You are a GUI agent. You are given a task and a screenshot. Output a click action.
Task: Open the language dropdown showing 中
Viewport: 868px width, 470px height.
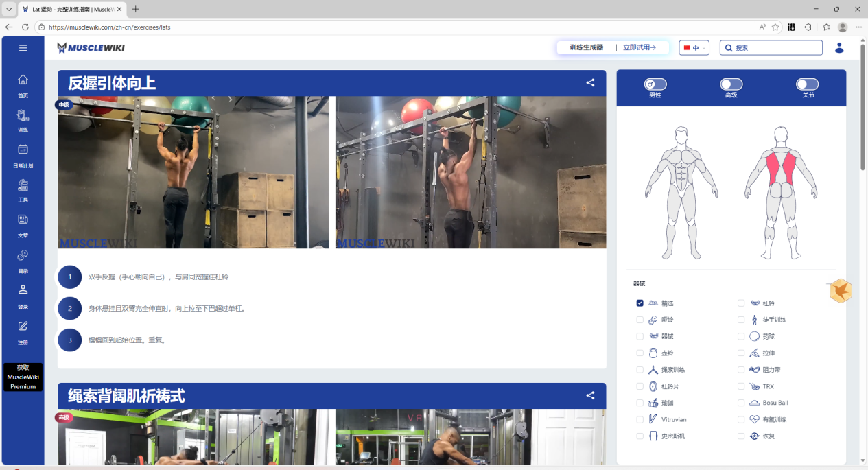tap(694, 48)
